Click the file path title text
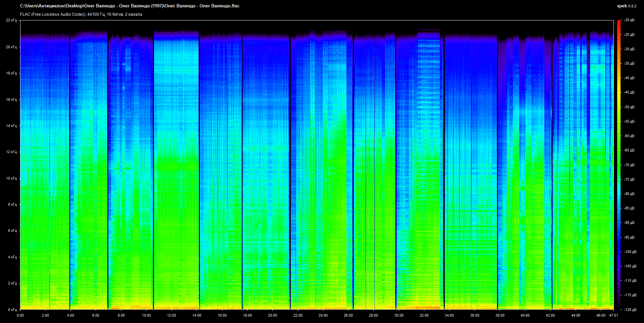 click(x=129, y=6)
